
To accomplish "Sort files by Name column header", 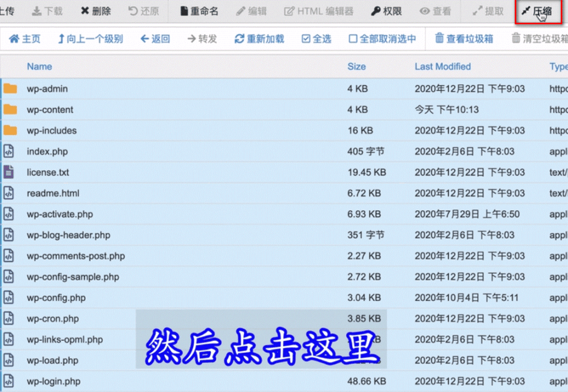I will coord(39,66).
